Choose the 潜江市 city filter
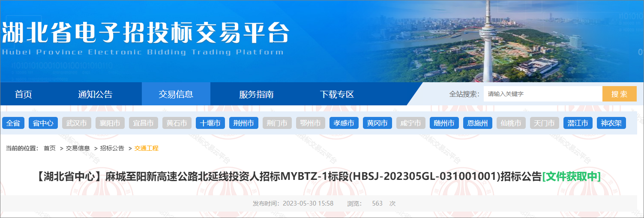The image size is (644, 218). (x=578, y=123)
